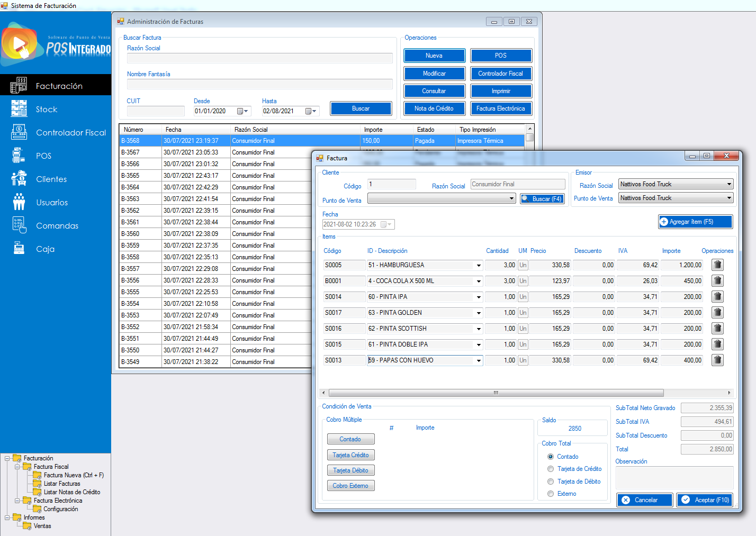Click the POS sidebar icon

click(x=19, y=155)
